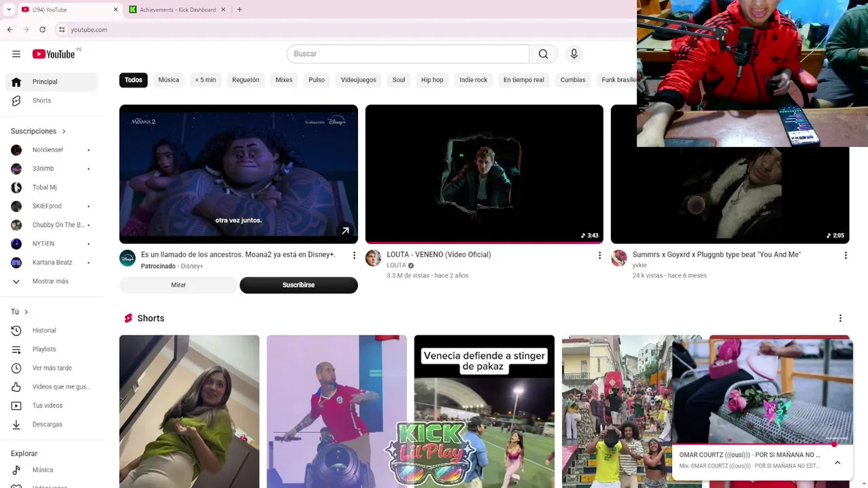The height and width of the screenshot is (488, 868).
Task: Open Summrs x Goyxrd type beat title
Action: (x=717, y=255)
